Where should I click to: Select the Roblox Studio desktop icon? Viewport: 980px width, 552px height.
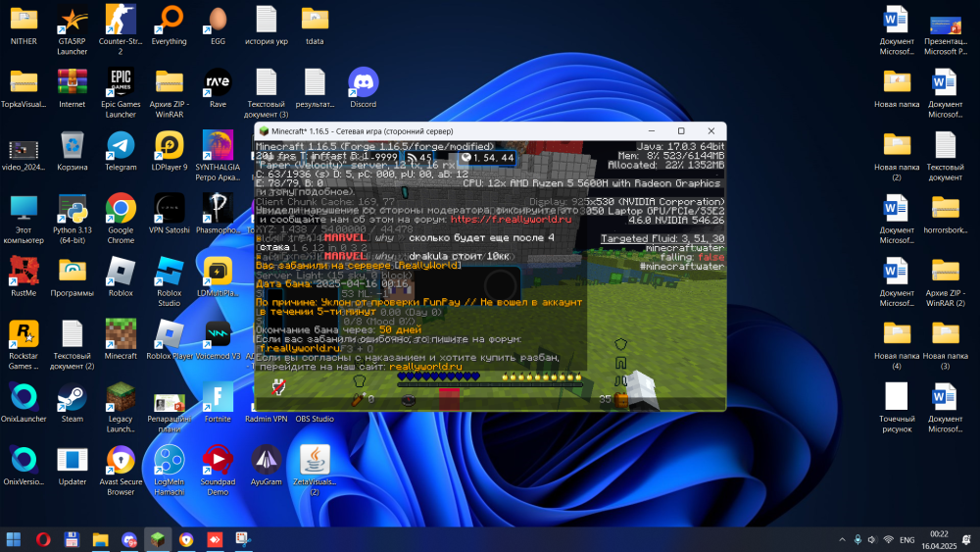click(169, 281)
